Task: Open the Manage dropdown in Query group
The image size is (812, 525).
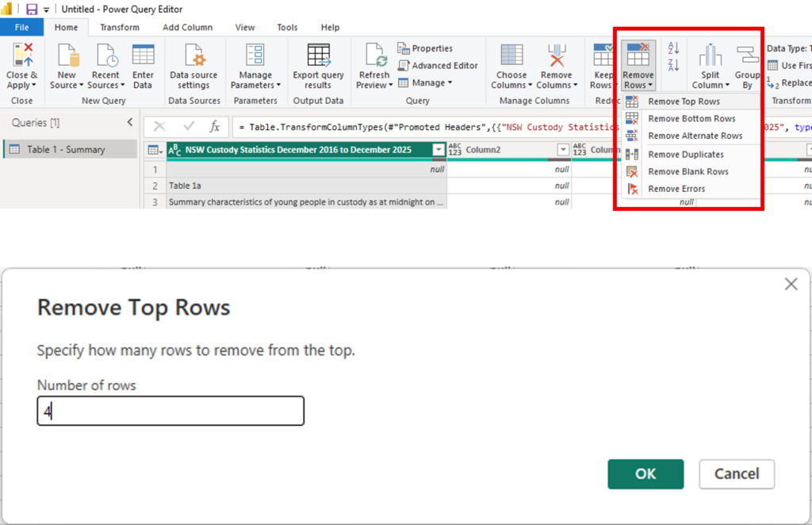Action: [x=425, y=82]
